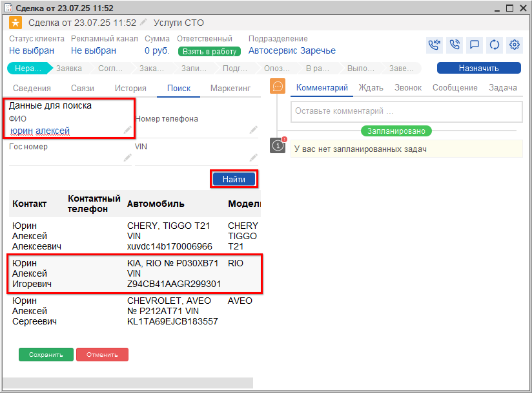532x393 pixels.
Task: Click the Оставьте комментарий input field
Action: 406,111
